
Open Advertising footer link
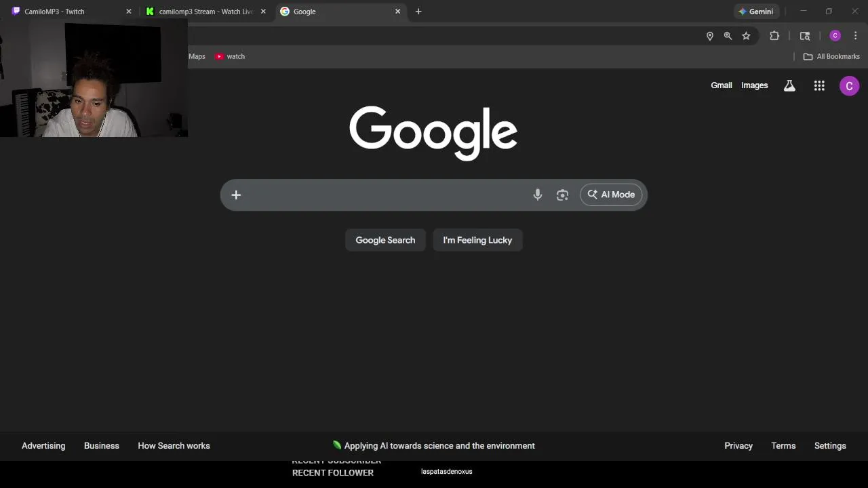(x=43, y=446)
